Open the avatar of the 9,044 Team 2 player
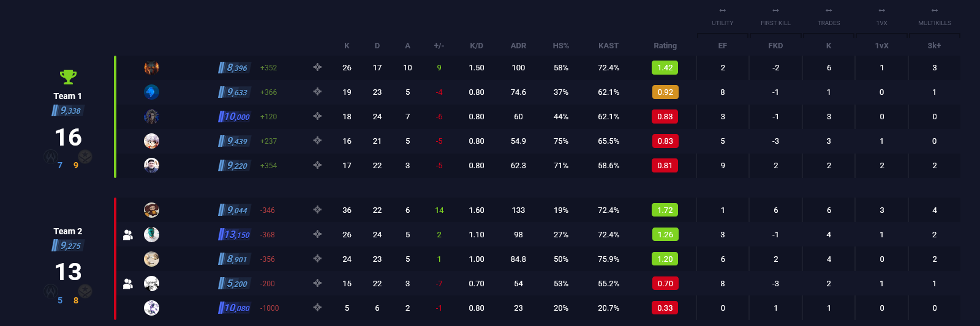The image size is (980, 326). pos(151,210)
